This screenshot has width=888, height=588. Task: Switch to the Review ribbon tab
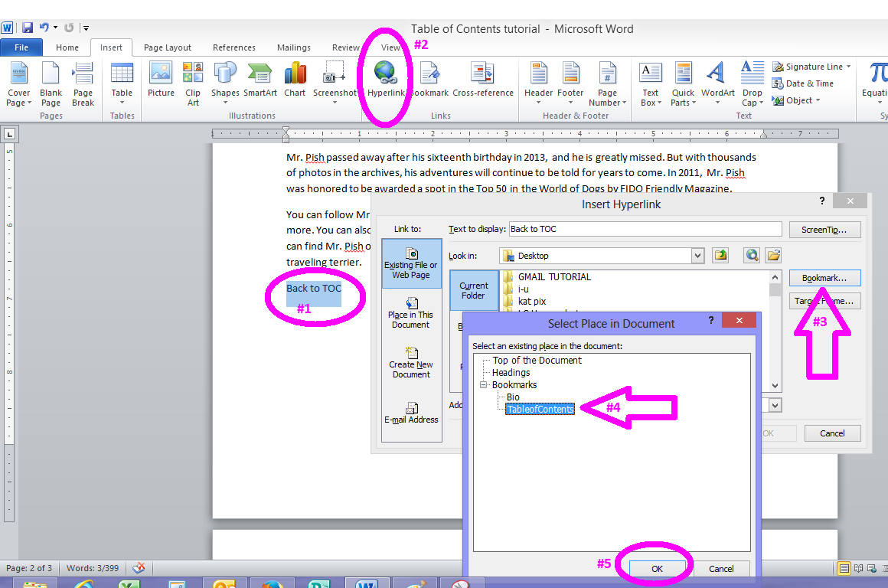click(x=345, y=47)
